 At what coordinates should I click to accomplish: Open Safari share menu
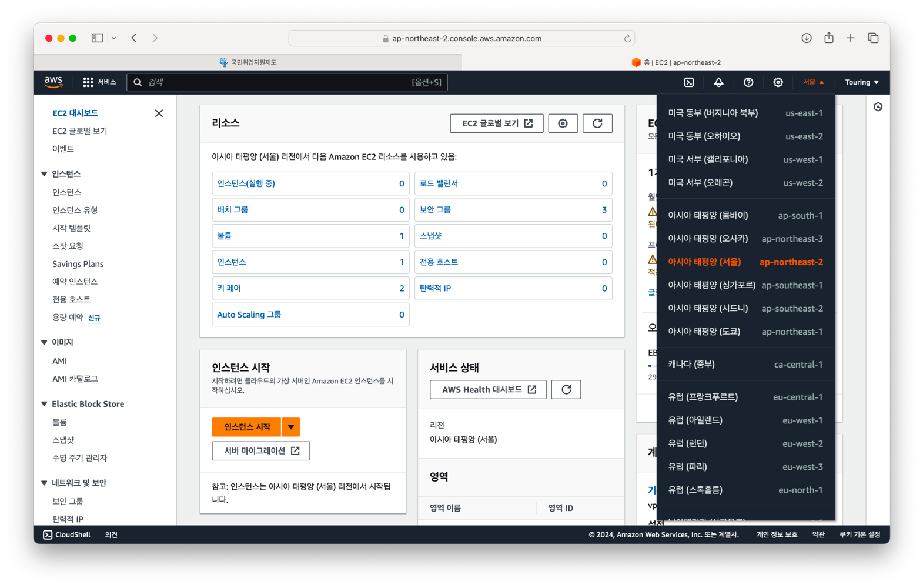point(828,38)
